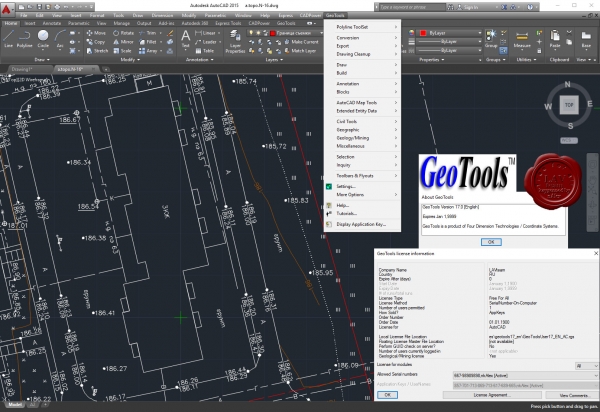The width and height of the screenshot is (600, 412).
Task: Switch to the Model layout tab
Action: (x=15, y=405)
